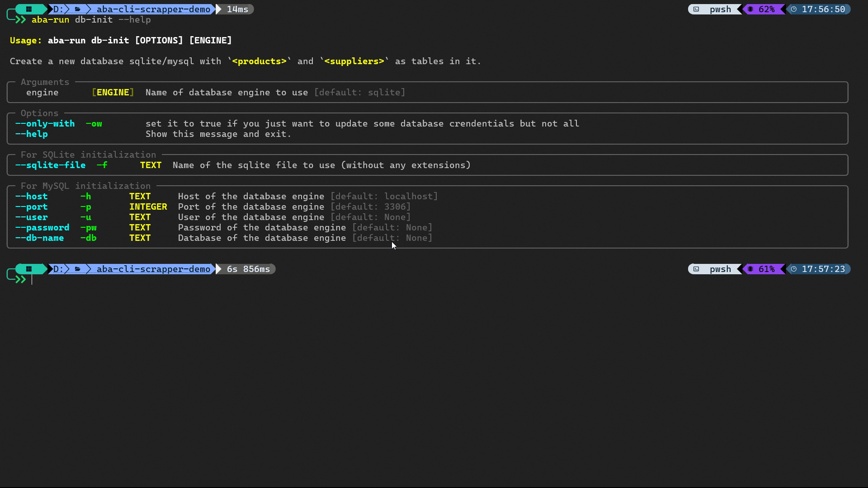Viewport: 868px width, 488px height.
Task: Click the terminal icon beside bottom pwsh label
Action: click(x=696, y=269)
